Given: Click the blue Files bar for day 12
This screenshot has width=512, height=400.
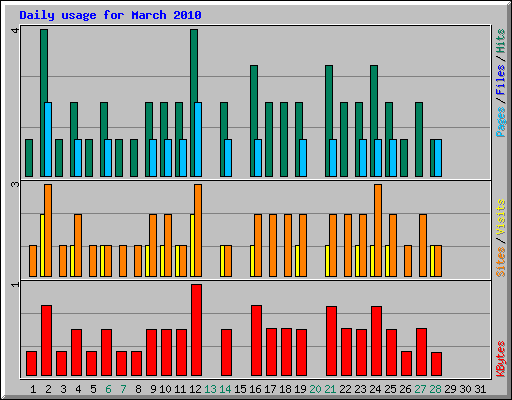Looking at the screenshot, I should click(198, 139).
